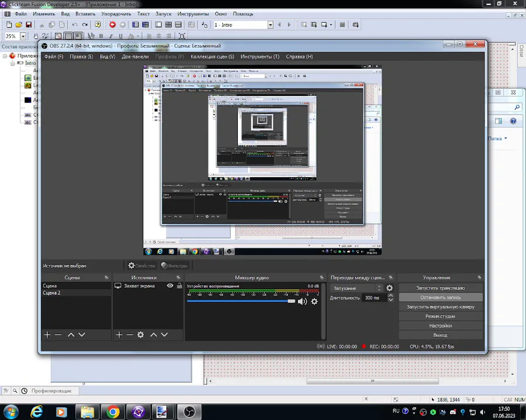The image size is (526, 420).
Task: Click the add scene plus icon
Action: 47,335
